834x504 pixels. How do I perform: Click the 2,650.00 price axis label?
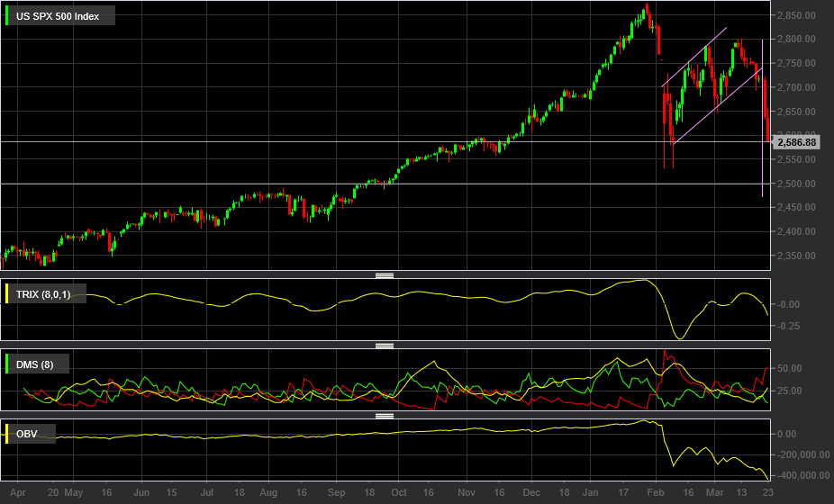[x=796, y=112]
